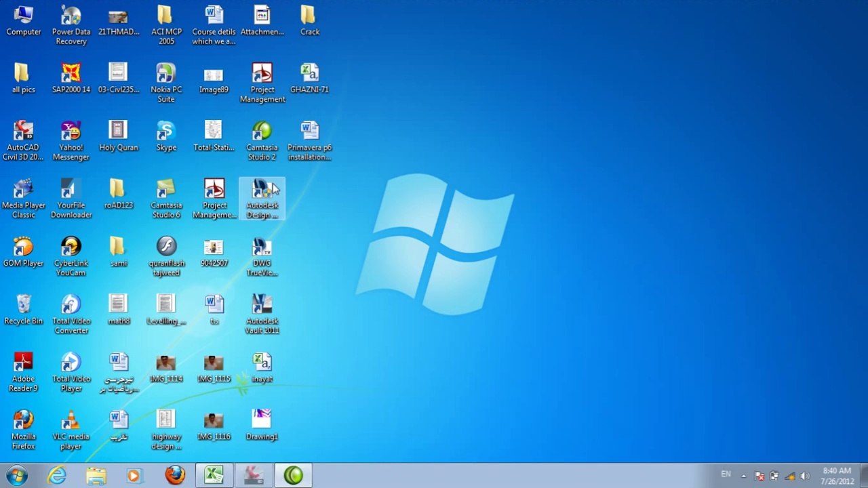Launch GOM Player from desktop
868x488 pixels.
23,251
